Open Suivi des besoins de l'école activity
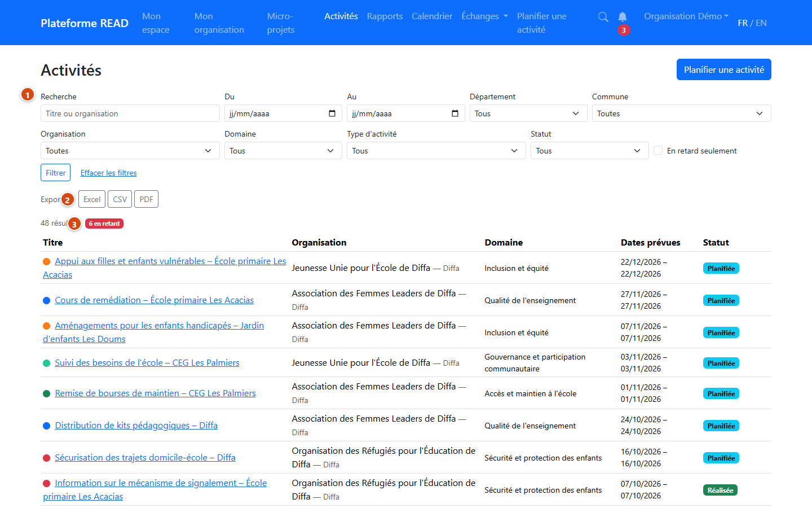 click(x=147, y=362)
